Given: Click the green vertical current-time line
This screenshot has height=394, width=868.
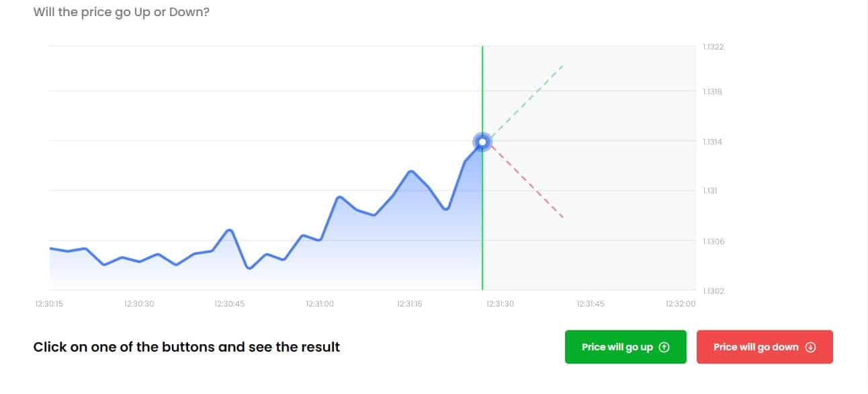Looking at the screenshot, I should (482, 222).
